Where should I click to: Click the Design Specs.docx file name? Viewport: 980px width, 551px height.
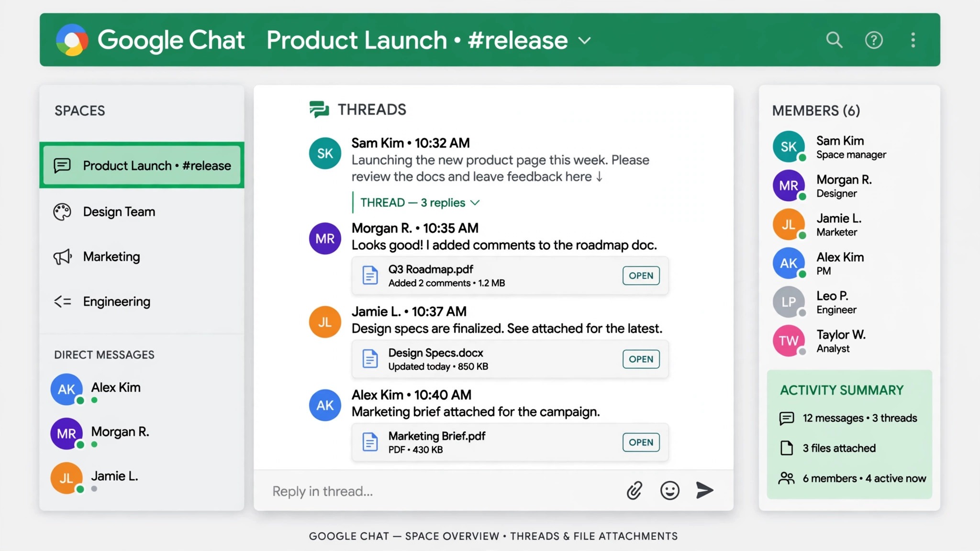click(436, 353)
